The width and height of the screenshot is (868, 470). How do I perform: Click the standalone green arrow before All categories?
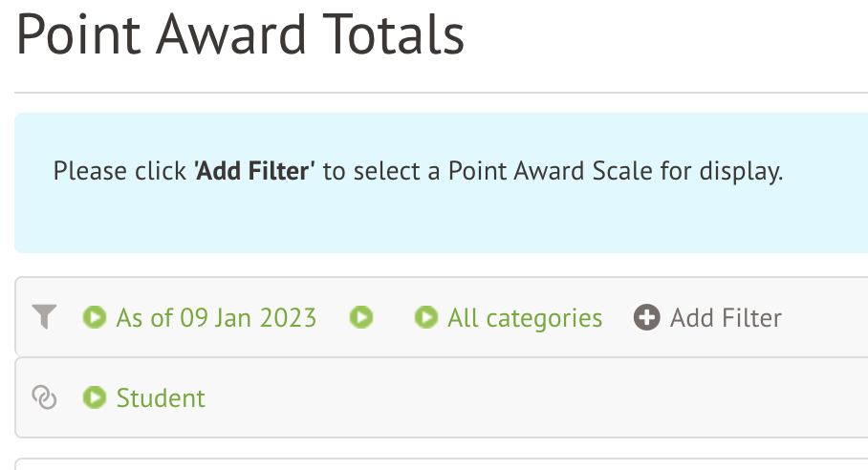click(360, 317)
